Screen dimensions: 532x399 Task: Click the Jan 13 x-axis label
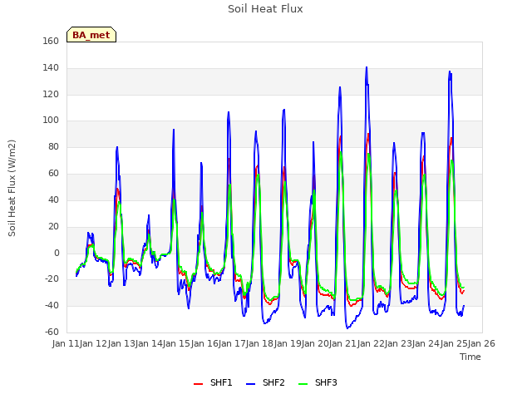click(x=121, y=343)
